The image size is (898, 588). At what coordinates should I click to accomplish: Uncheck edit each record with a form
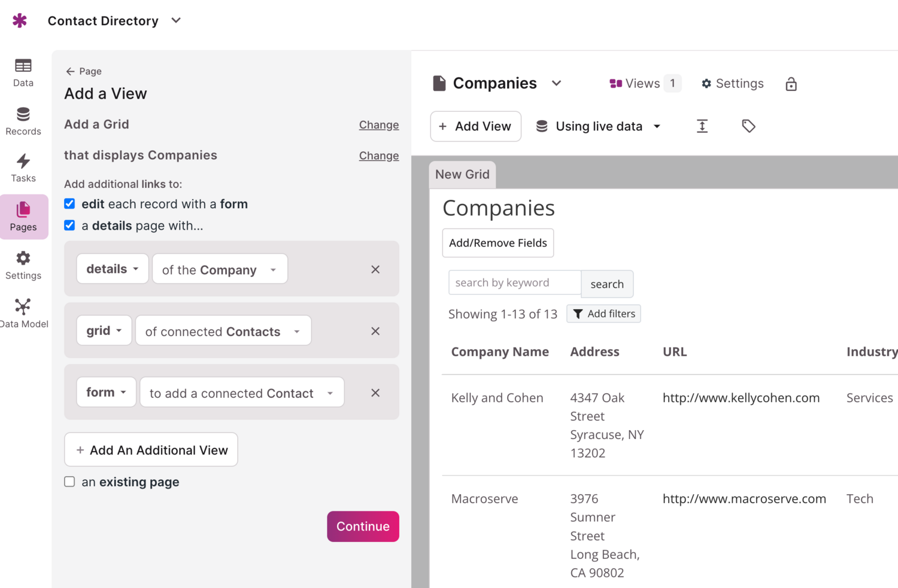click(70, 204)
